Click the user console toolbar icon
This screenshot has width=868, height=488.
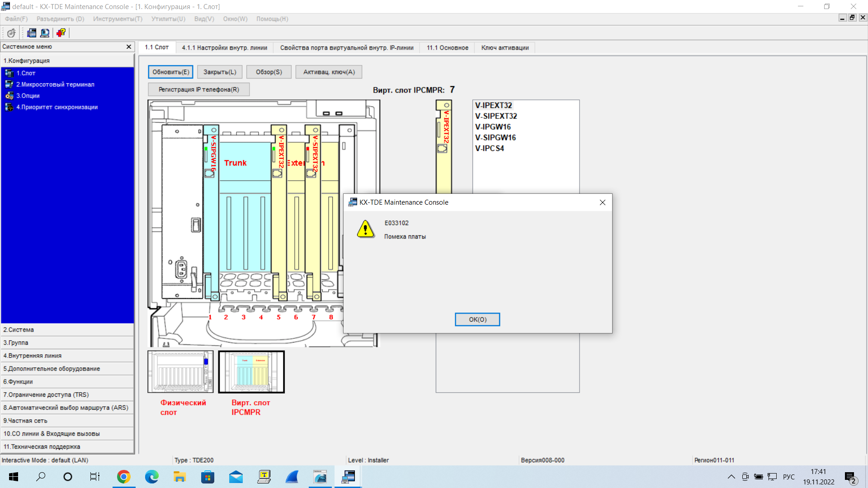pos(45,33)
